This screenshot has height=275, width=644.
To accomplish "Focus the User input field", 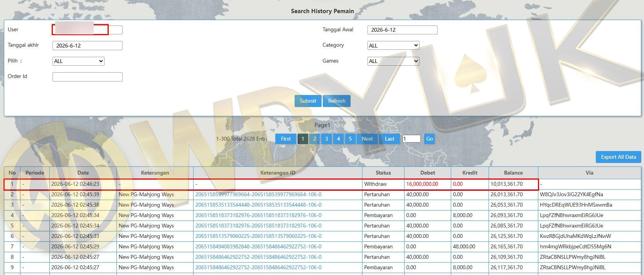I will coord(87,30).
